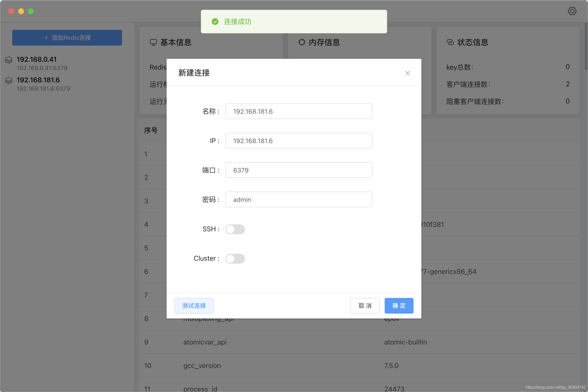
Task: Open settings with the gear icon
Action: pyautogui.click(x=572, y=11)
